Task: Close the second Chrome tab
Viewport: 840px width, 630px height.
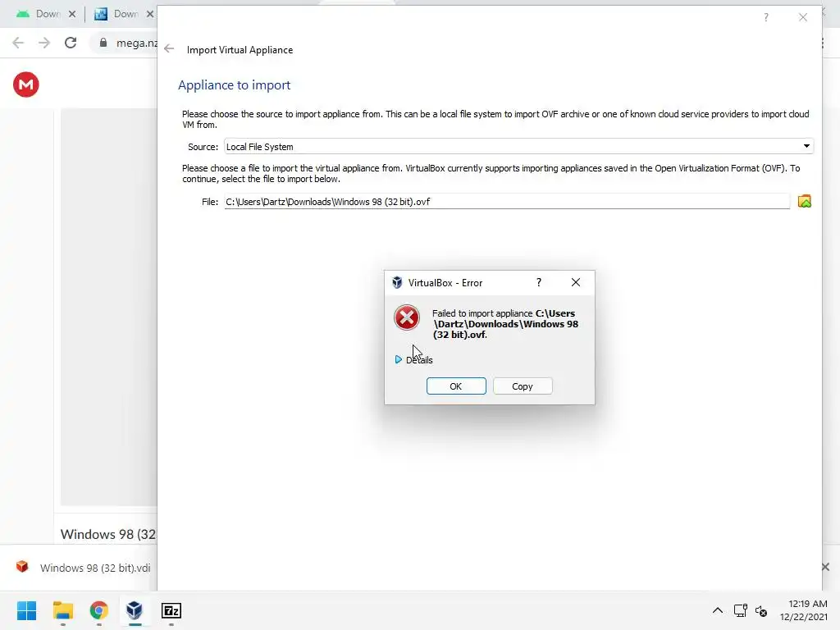Action: (x=150, y=14)
